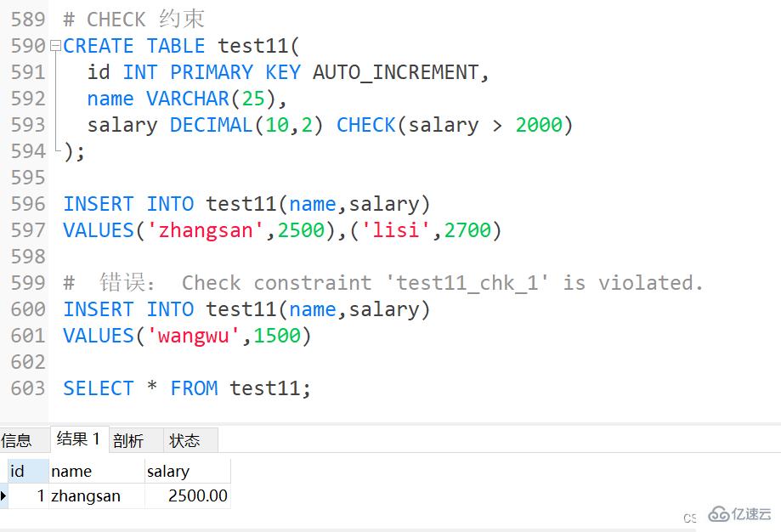The width and height of the screenshot is (781, 532).
Task: Select the zhangsan name cell
Action: coord(86,496)
